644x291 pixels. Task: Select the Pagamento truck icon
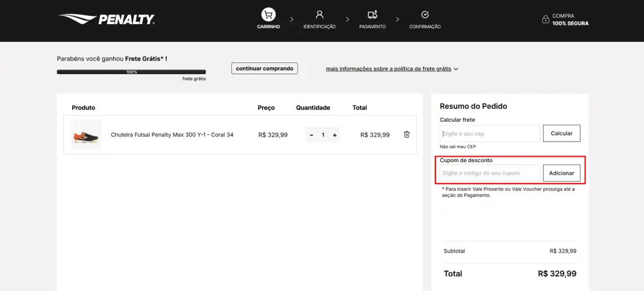pyautogui.click(x=372, y=15)
